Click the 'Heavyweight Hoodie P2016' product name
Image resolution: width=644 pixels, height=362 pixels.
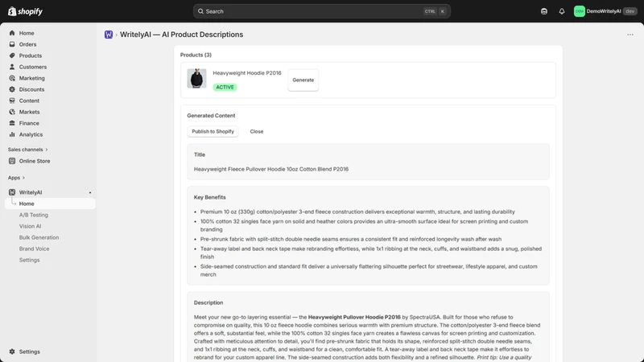[x=247, y=73]
